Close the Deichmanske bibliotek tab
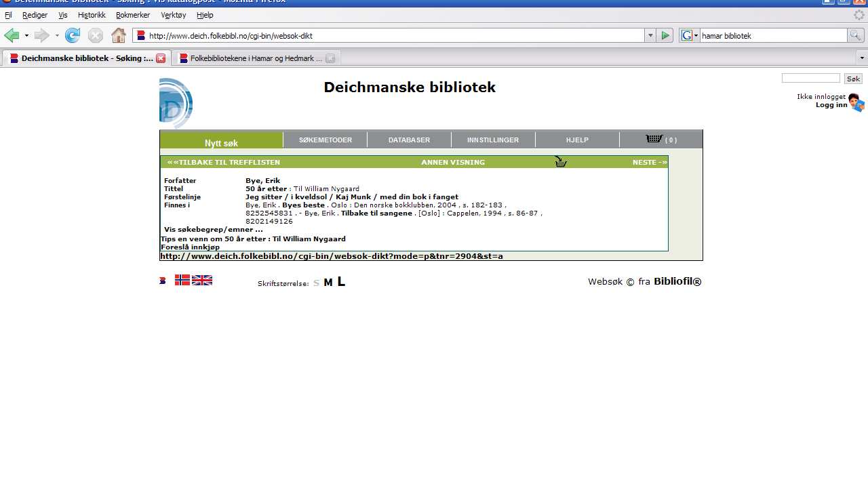 tap(161, 58)
